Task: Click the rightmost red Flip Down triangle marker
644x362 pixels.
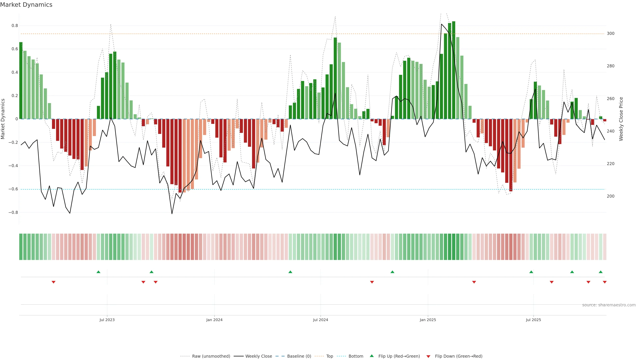Action: pos(604,282)
